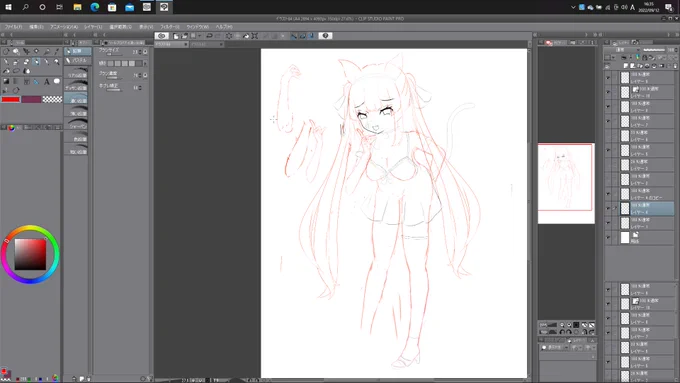Choose the 色鉛筆 brush preset
The height and width of the screenshot is (383, 680).
tap(76, 136)
